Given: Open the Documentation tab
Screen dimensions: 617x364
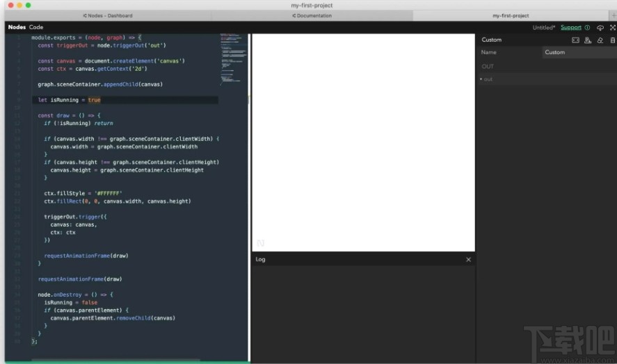Looking at the screenshot, I should coord(312,16).
